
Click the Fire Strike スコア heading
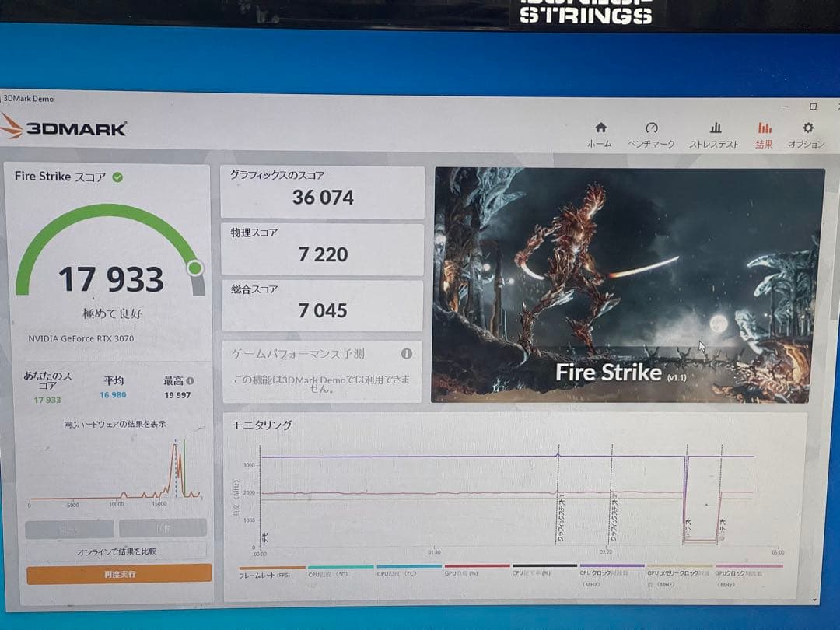pyautogui.click(x=60, y=177)
